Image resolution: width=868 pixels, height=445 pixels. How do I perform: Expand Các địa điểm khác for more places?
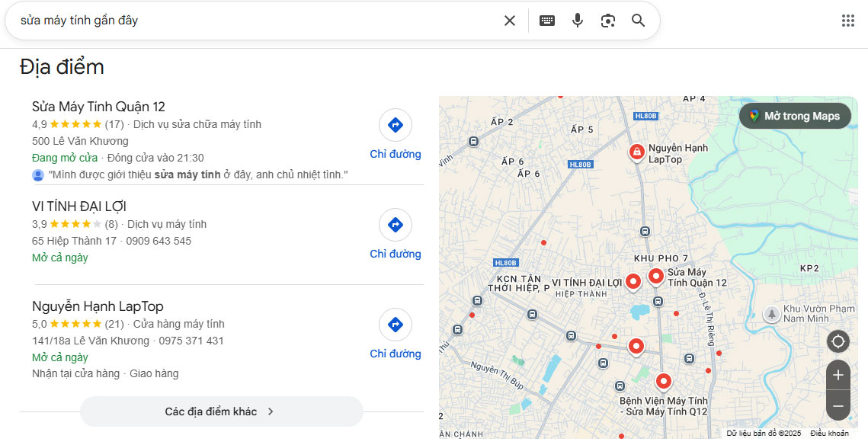pos(221,411)
